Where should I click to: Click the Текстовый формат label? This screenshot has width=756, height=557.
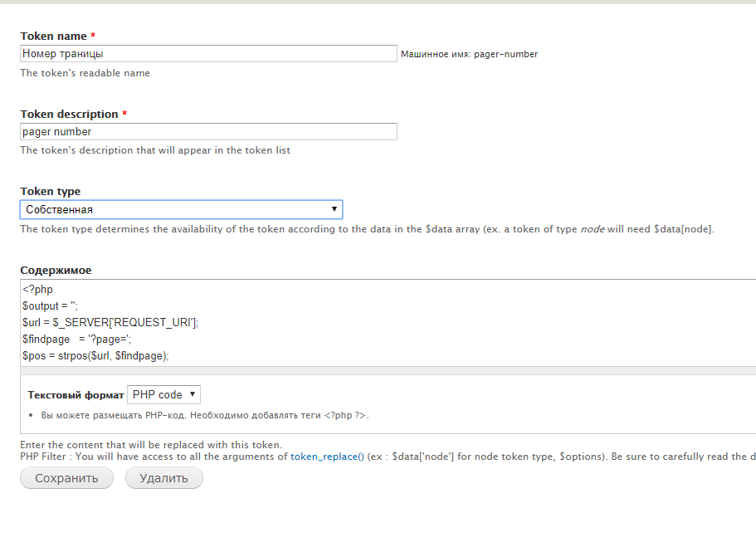pos(76,395)
